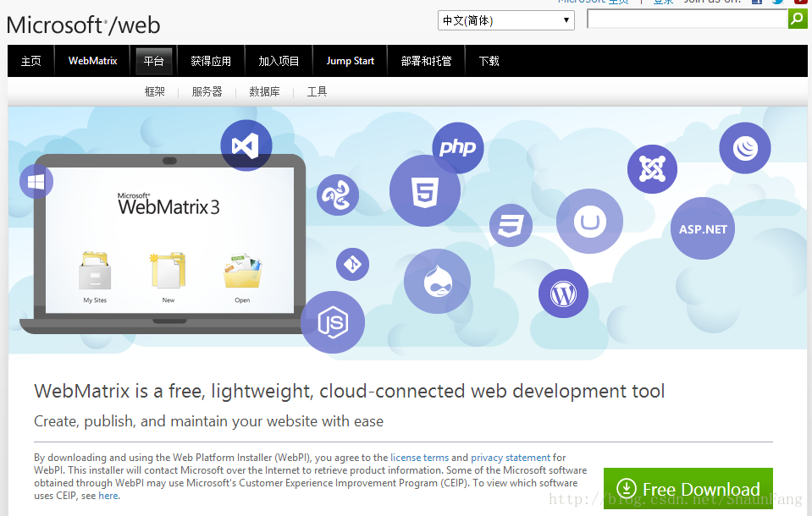Go to the 工具 sub-navigation link

(317, 92)
